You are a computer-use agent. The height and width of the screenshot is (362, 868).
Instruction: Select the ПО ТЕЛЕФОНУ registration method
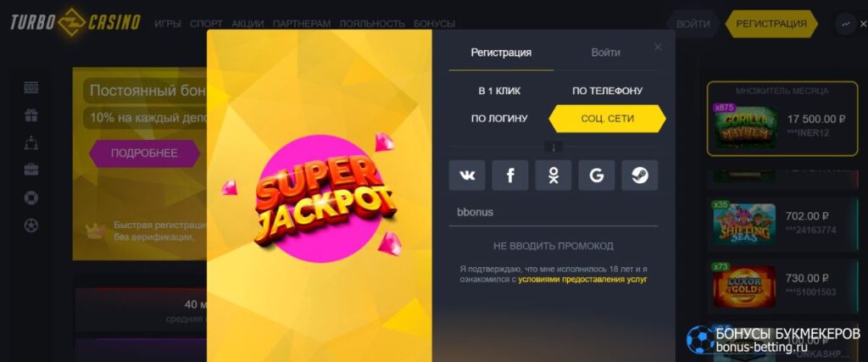click(x=607, y=91)
